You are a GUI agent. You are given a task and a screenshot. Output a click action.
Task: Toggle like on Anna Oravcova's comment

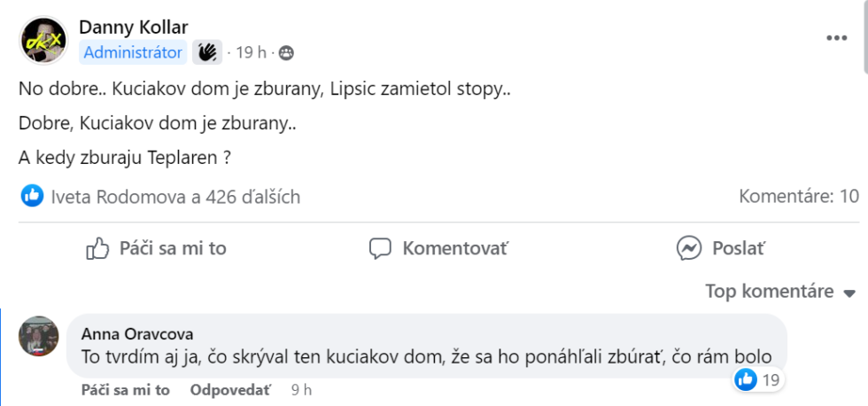(x=125, y=390)
